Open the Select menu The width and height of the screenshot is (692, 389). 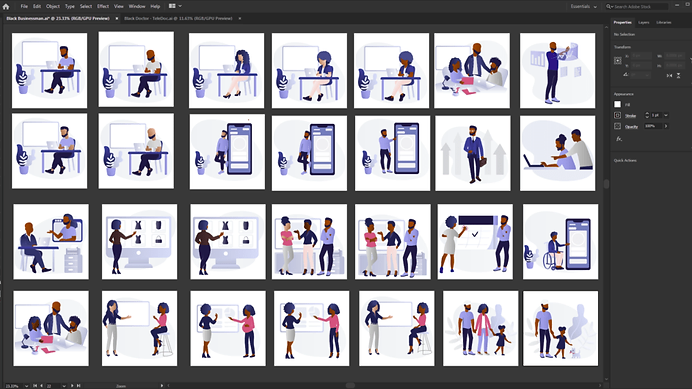[x=86, y=6]
